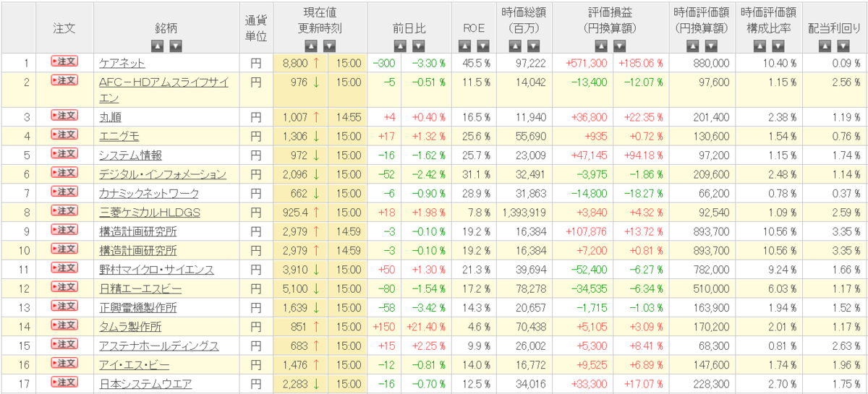Open the 構造計画研究所 link in row 9
The height and width of the screenshot is (394, 868).
tap(137, 231)
